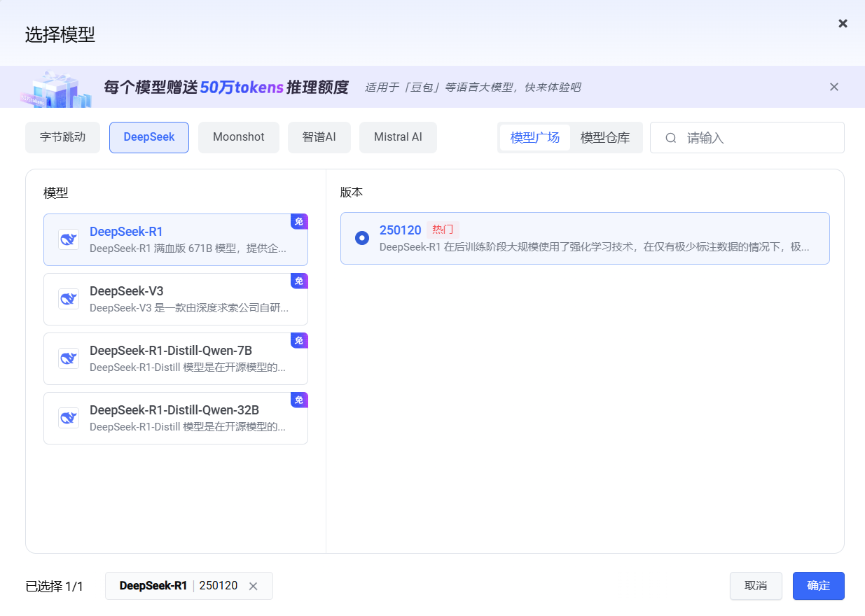Viewport: 865px width, 616px height.
Task: Click the 模型 column heading
Action: (56, 193)
